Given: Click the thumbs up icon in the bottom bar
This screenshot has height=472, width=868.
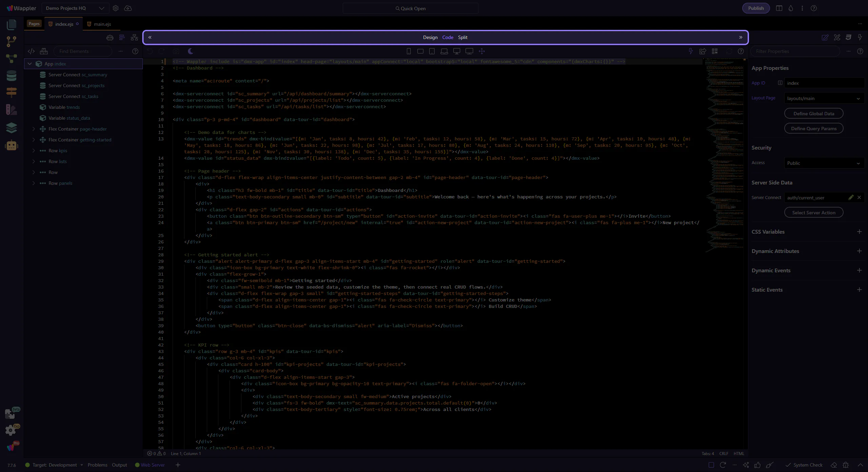Looking at the screenshot, I should pos(757,465).
